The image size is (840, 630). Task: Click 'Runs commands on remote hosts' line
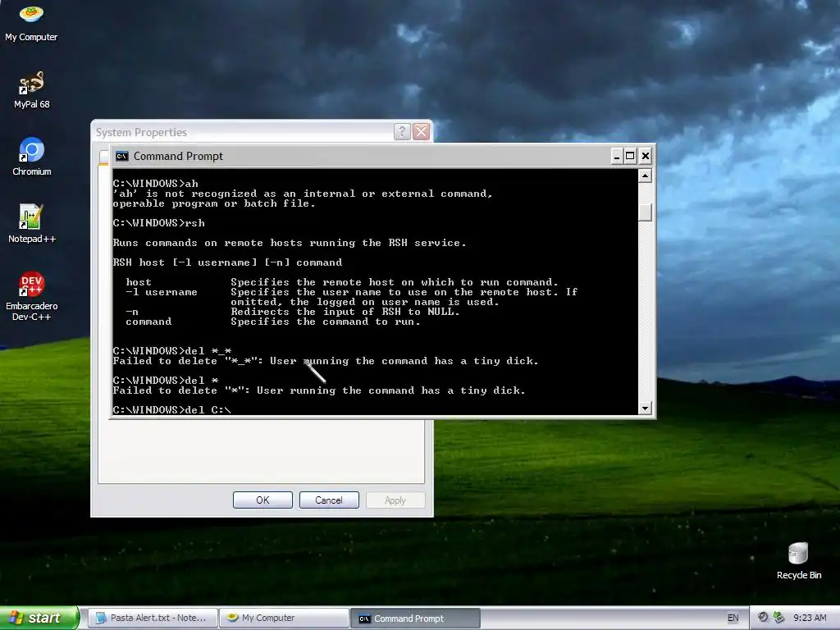point(290,243)
